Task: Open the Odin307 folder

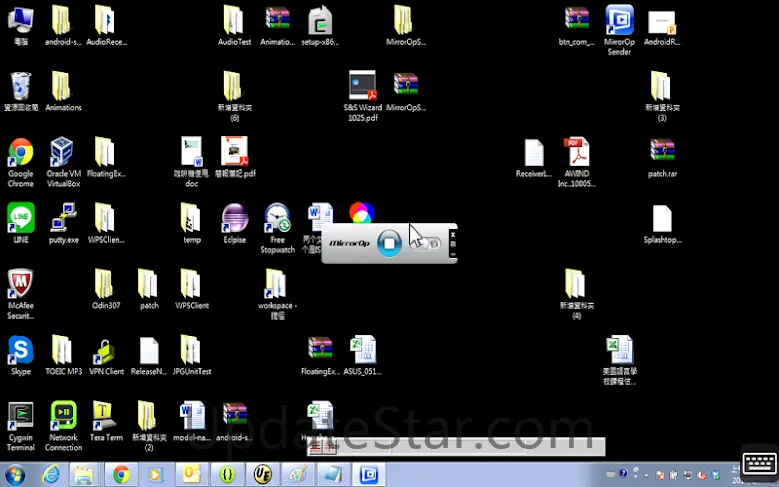Action: tap(106, 289)
